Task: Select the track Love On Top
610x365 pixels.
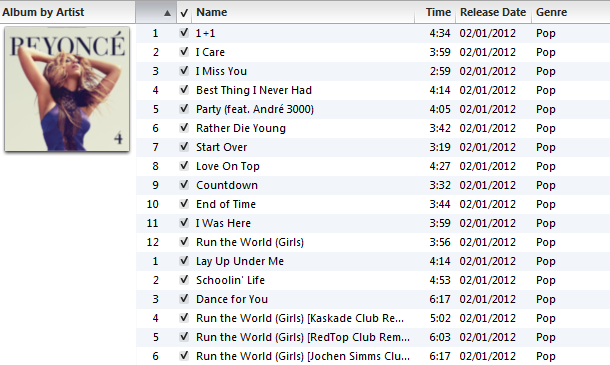Action: click(228, 166)
